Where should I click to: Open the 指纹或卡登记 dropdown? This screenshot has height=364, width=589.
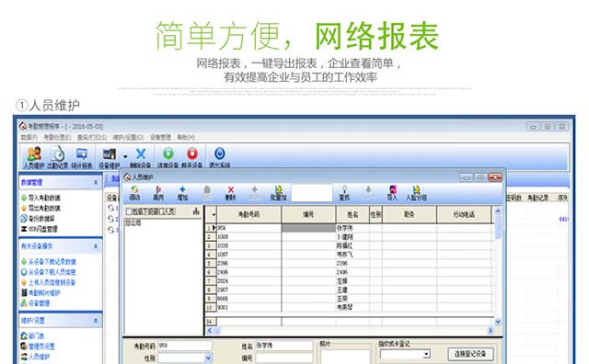click(426, 354)
